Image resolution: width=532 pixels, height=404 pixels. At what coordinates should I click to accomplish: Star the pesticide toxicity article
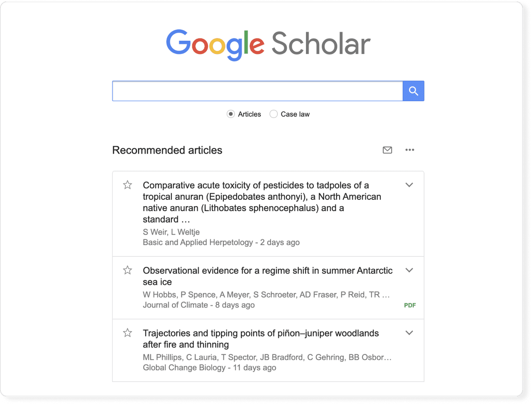pos(128,185)
